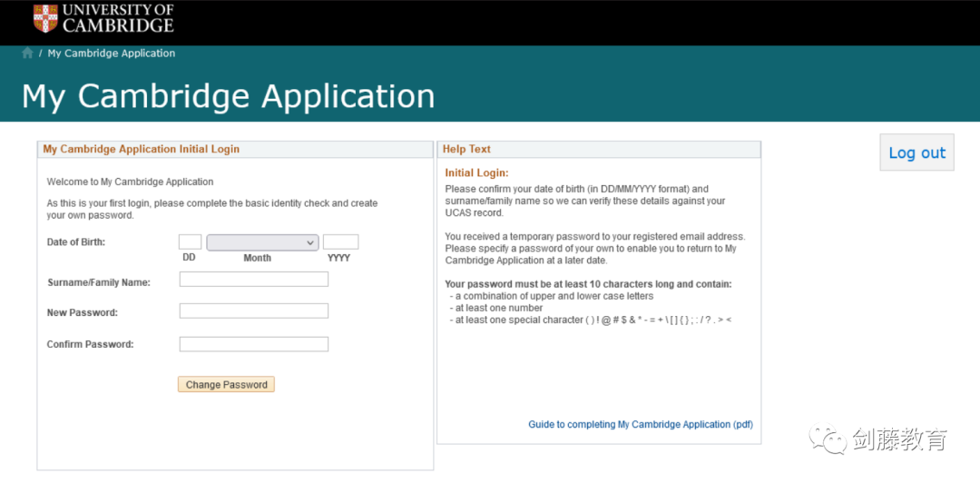Click the 'Initial Login:' help heading
980x483 pixels.
pyautogui.click(x=477, y=172)
